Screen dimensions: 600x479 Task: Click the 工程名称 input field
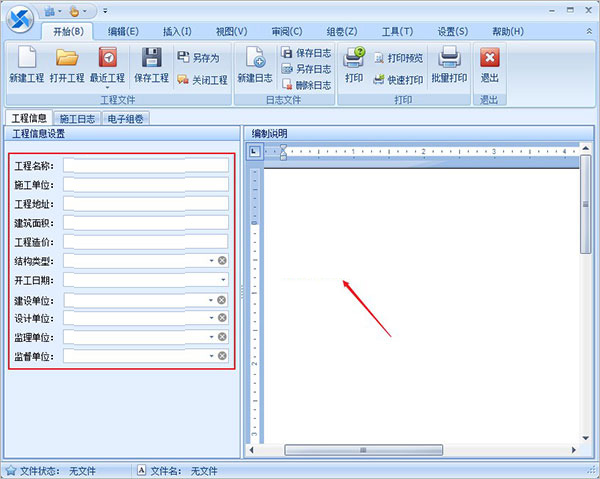[146, 166]
